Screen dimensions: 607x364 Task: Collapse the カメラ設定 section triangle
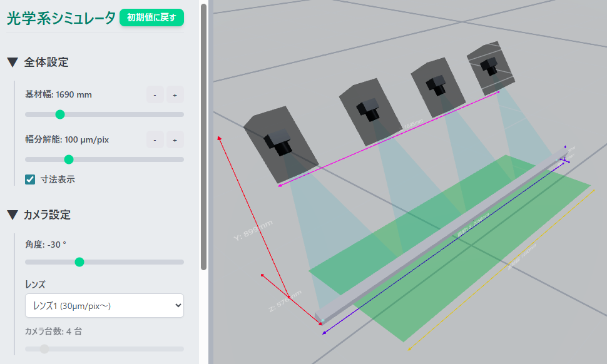(13, 215)
